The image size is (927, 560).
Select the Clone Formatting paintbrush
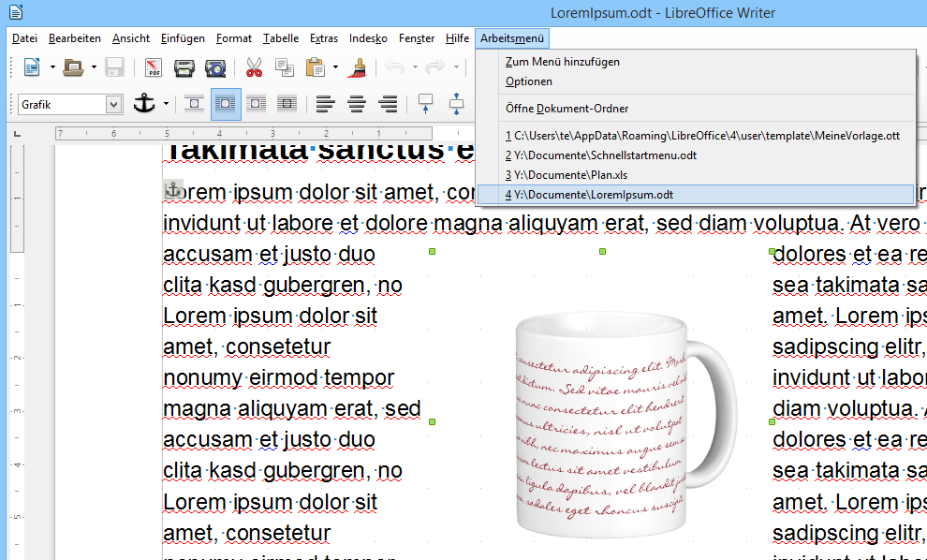click(357, 67)
